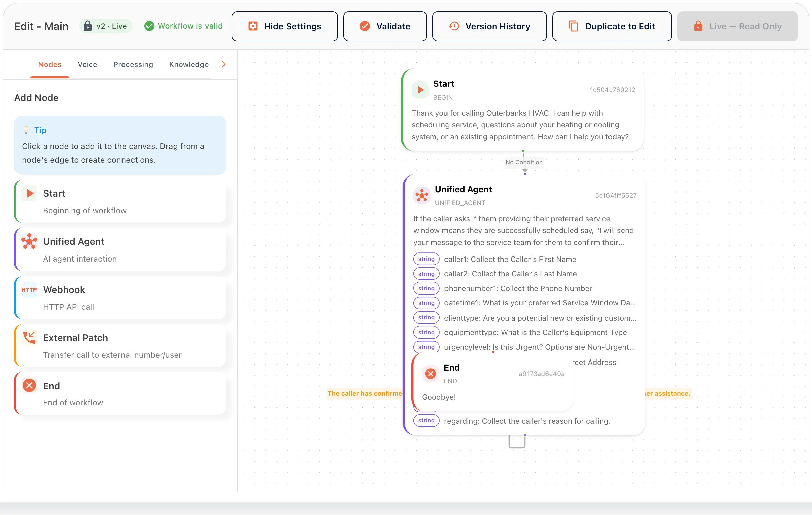Select the datetime1 Service Window field row
This screenshot has width=812, height=515.
[525, 303]
